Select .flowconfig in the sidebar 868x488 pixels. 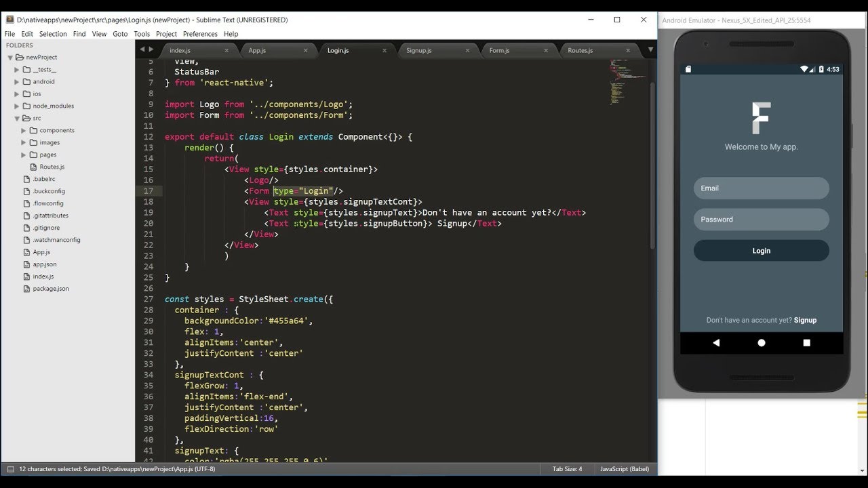tap(48, 203)
